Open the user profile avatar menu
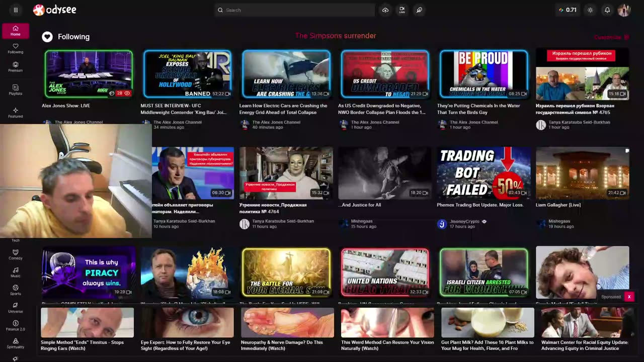 624,10
